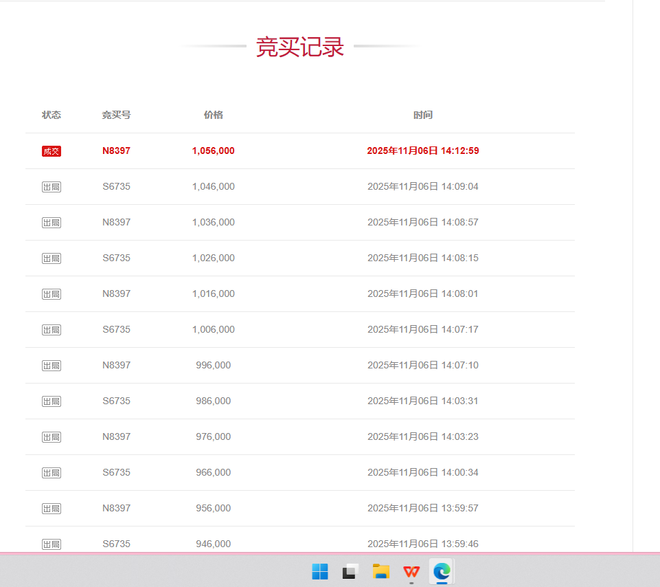
Task: Click the 竞买记录 section title
Action: click(300, 47)
